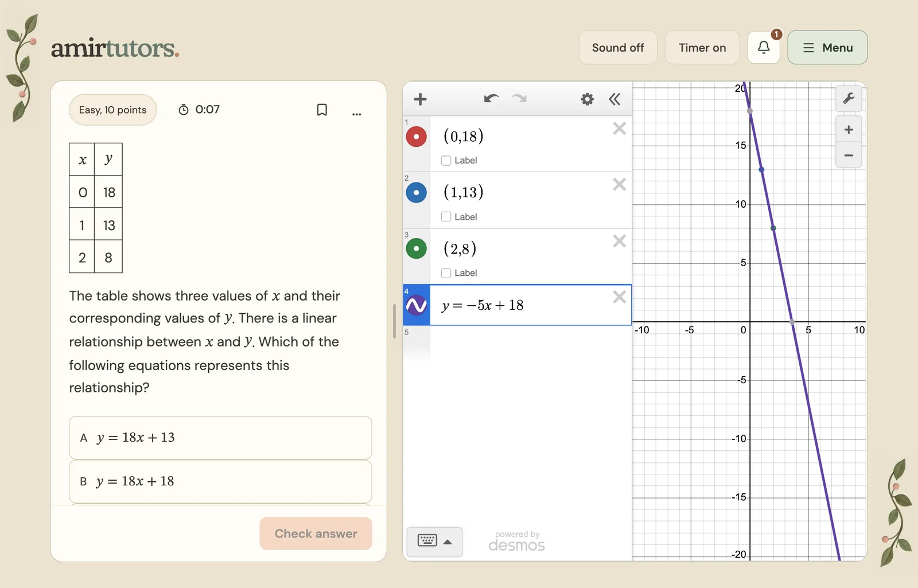Viewport: 918px width, 588px height.
Task: Open graph settings wrench
Action: click(x=849, y=99)
